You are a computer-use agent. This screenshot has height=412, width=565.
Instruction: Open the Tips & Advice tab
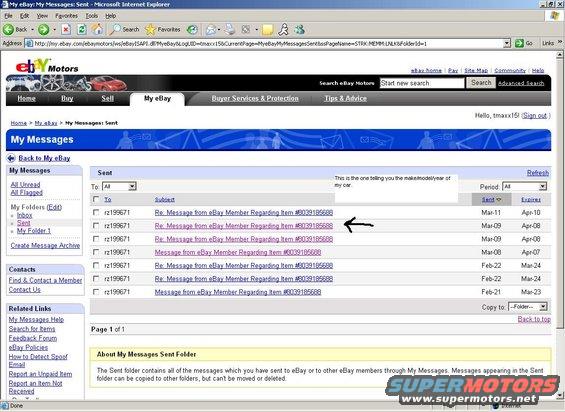346,98
